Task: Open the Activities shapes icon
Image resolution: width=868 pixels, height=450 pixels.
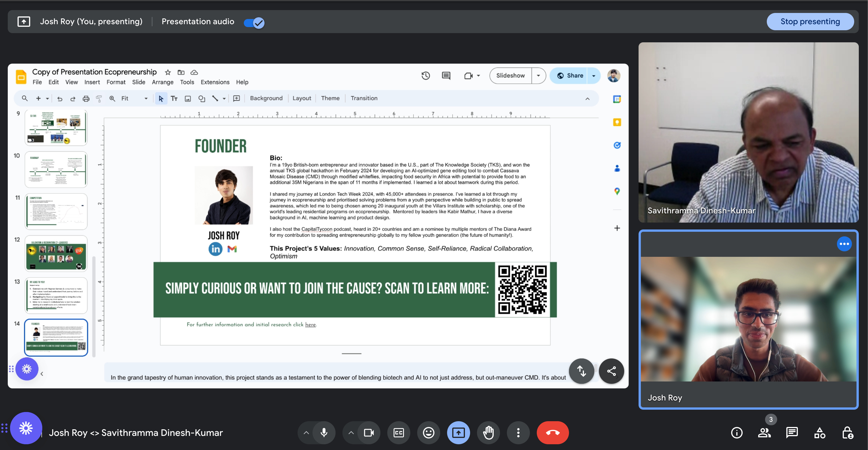Action: [x=819, y=432]
